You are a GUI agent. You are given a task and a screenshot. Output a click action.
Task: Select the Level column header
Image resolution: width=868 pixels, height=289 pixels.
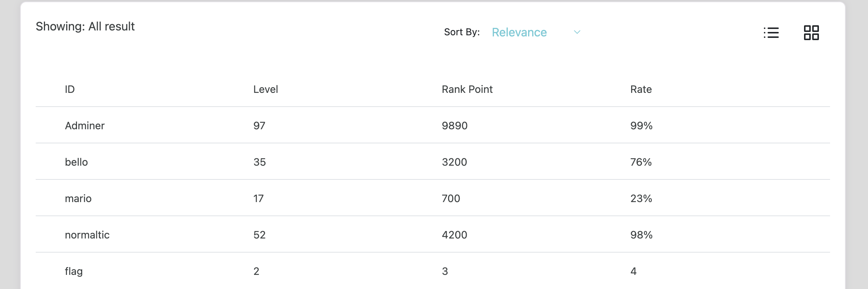[266, 89]
